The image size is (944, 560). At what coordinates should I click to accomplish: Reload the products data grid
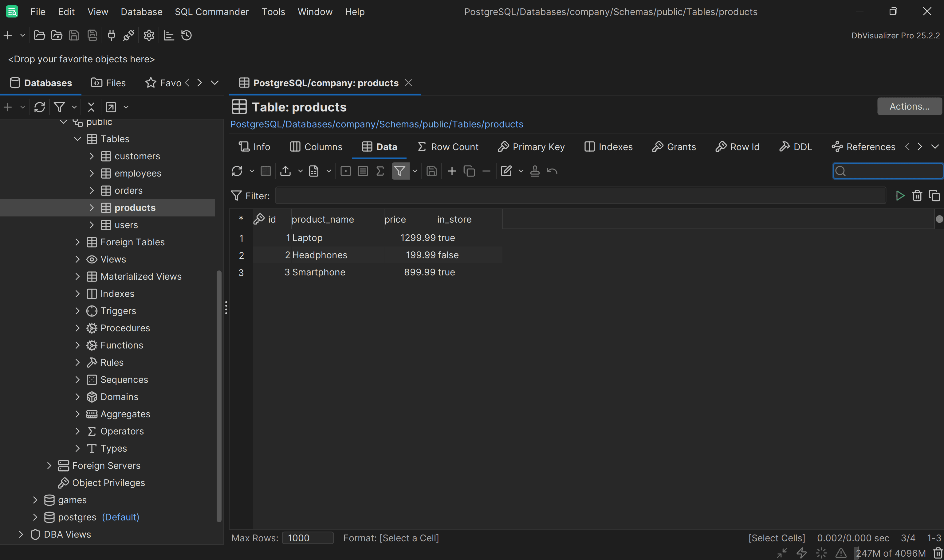click(237, 171)
